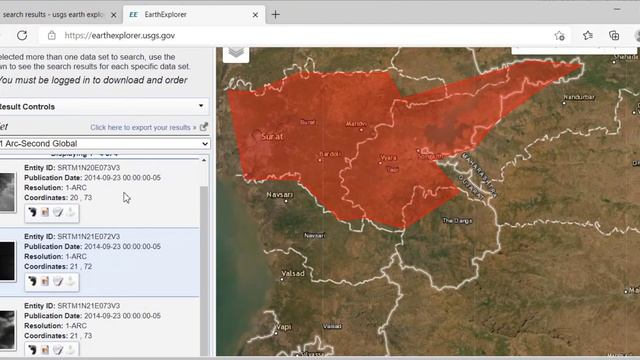Show footprint for SRTM1N20E073V3 result
The height and width of the screenshot is (360, 640).
(x=32, y=212)
